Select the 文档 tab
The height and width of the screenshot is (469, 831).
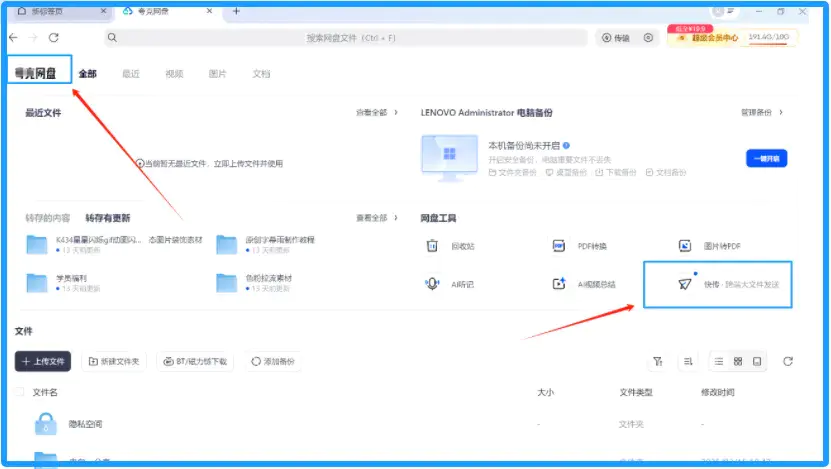(261, 74)
